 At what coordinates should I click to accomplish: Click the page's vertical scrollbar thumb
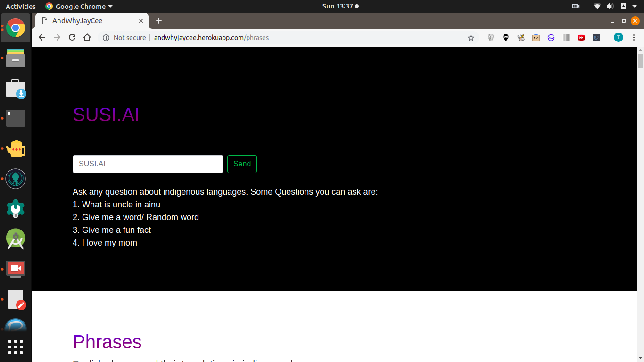pos(640,61)
